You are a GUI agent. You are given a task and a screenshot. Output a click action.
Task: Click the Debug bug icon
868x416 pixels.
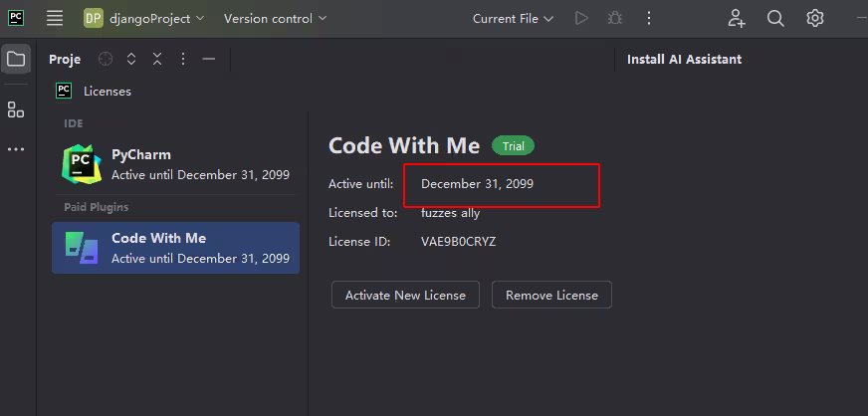click(x=615, y=18)
